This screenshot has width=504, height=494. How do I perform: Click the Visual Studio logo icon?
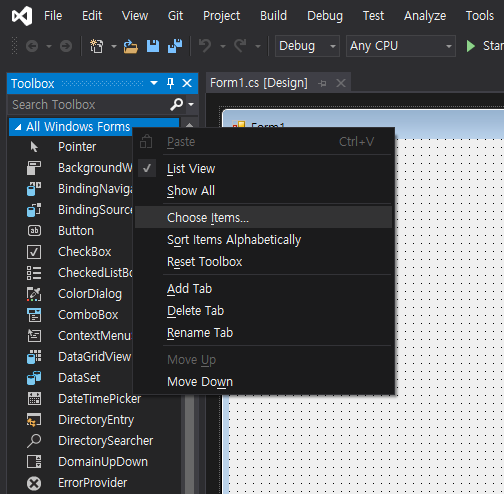pyautogui.click(x=22, y=16)
